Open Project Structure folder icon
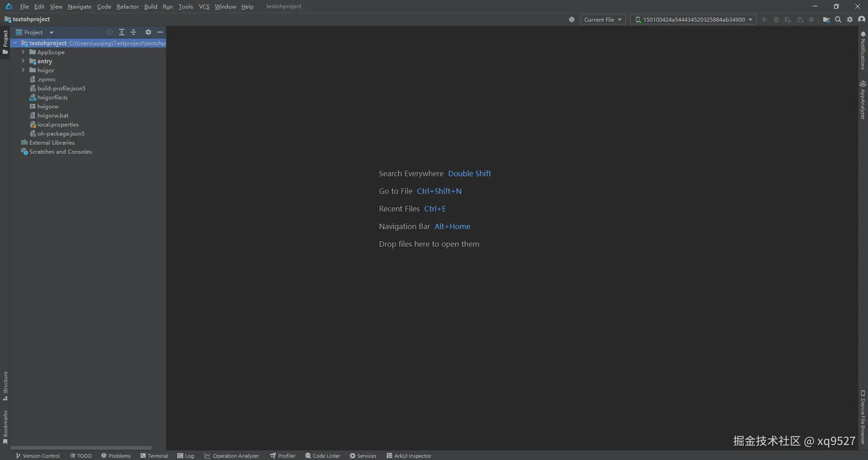Image resolution: width=868 pixels, height=460 pixels. [826, 19]
